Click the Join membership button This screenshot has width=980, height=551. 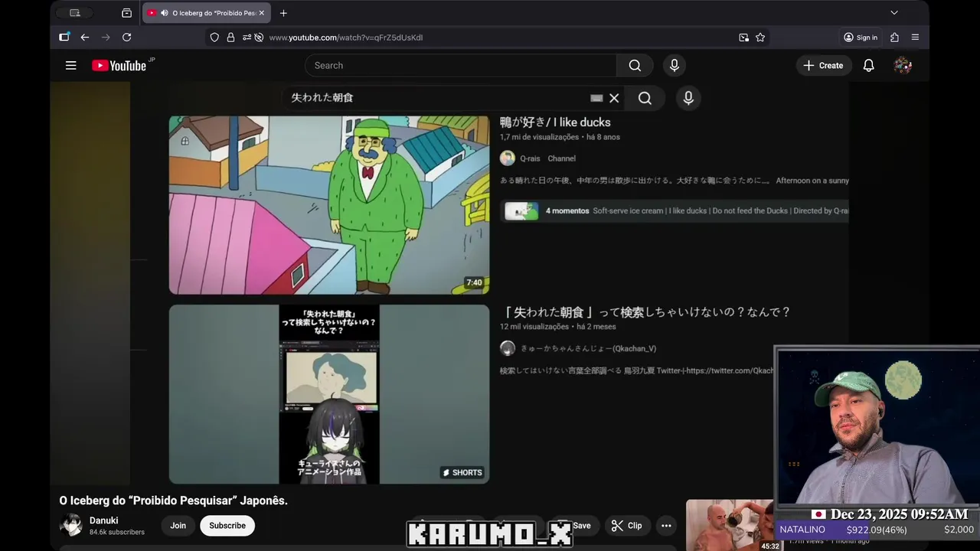(178, 526)
